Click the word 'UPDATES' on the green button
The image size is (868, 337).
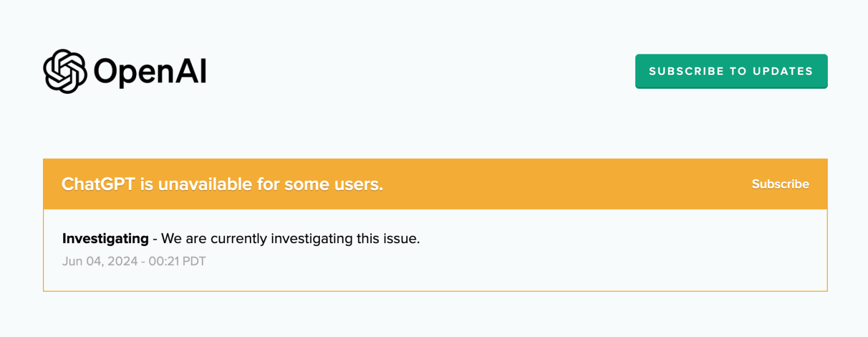pyautogui.click(x=783, y=71)
